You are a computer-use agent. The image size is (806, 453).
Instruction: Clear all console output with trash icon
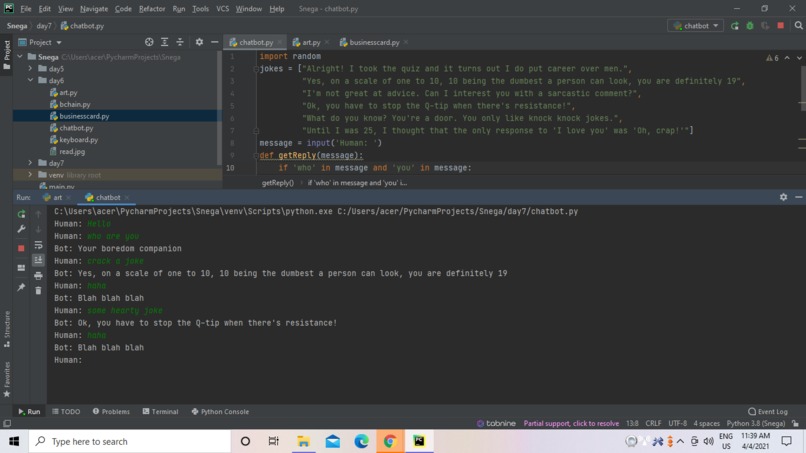(38, 291)
